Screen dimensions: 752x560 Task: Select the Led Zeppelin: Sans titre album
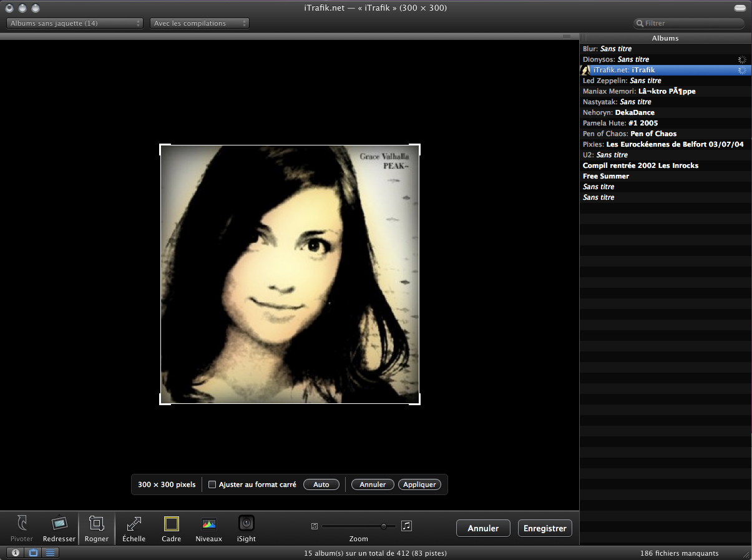pos(665,81)
